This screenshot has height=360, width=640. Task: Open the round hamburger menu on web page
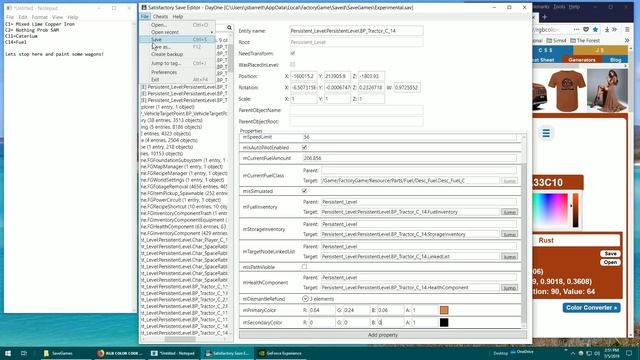tap(546, 133)
